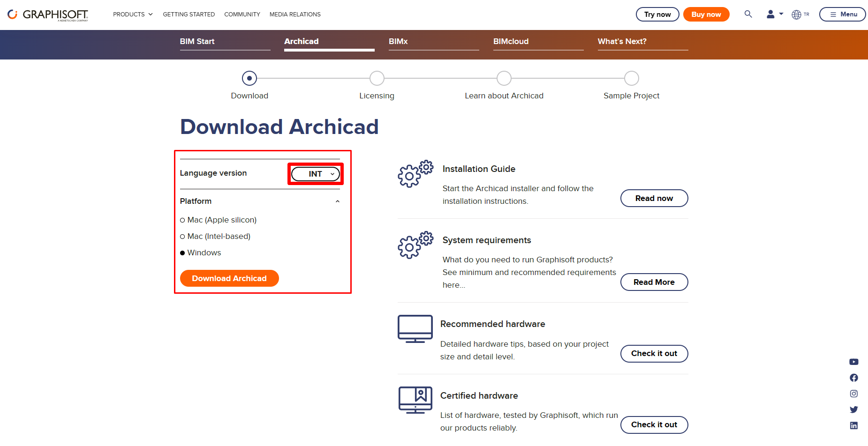
Task: Expand the Products menu
Action: tap(133, 15)
